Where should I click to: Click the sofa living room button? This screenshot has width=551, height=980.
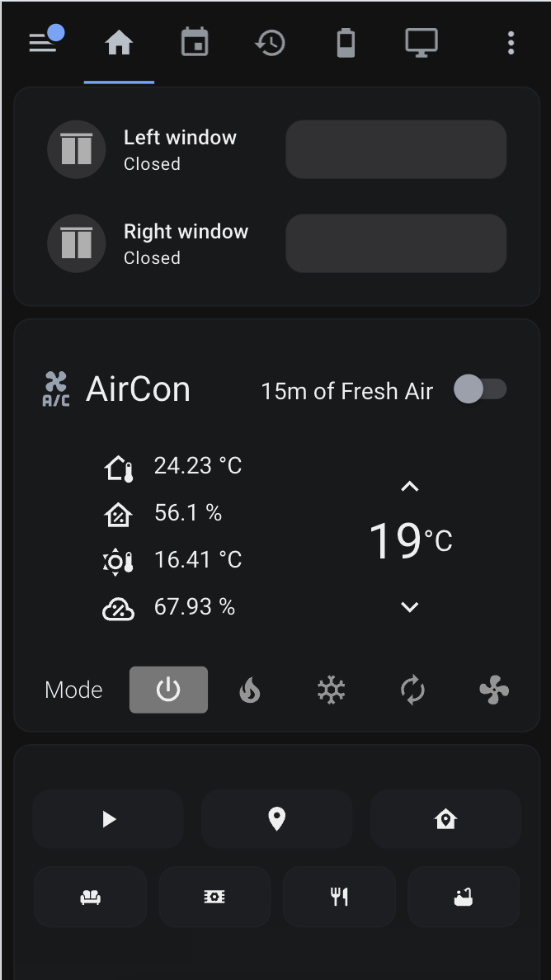pos(90,897)
